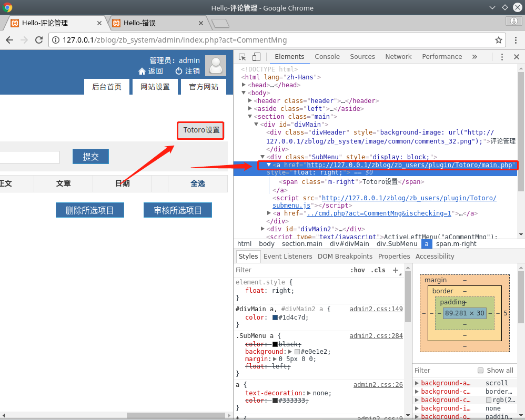
Task: Toggle the :hov element state panel
Action: coord(358,270)
